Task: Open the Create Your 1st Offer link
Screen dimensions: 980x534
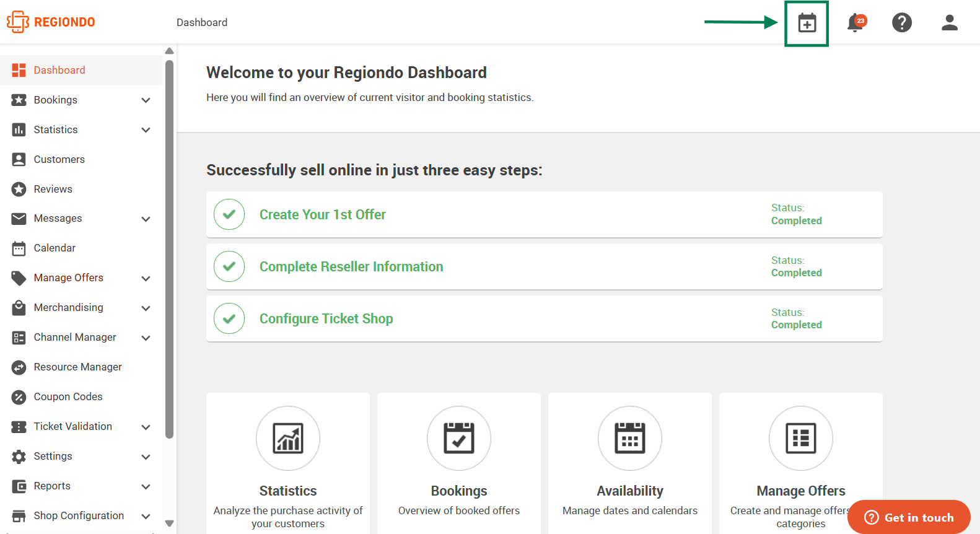Action: [x=323, y=214]
